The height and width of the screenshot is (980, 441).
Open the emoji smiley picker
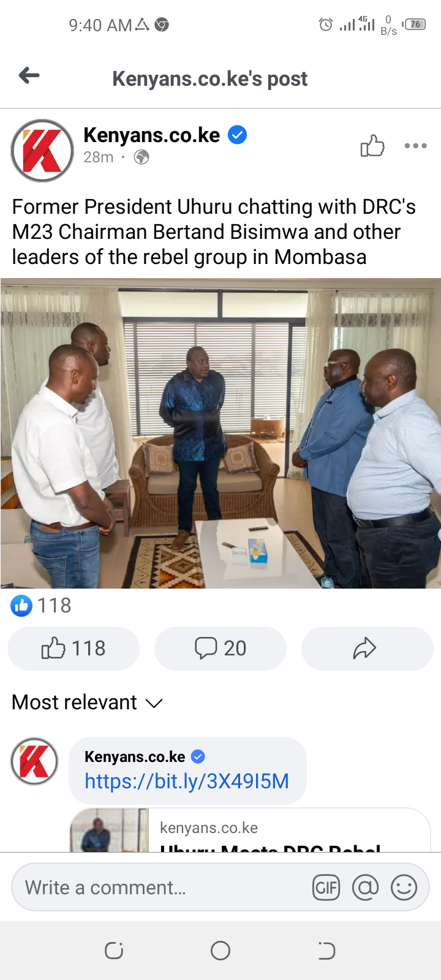click(x=404, y=888)
